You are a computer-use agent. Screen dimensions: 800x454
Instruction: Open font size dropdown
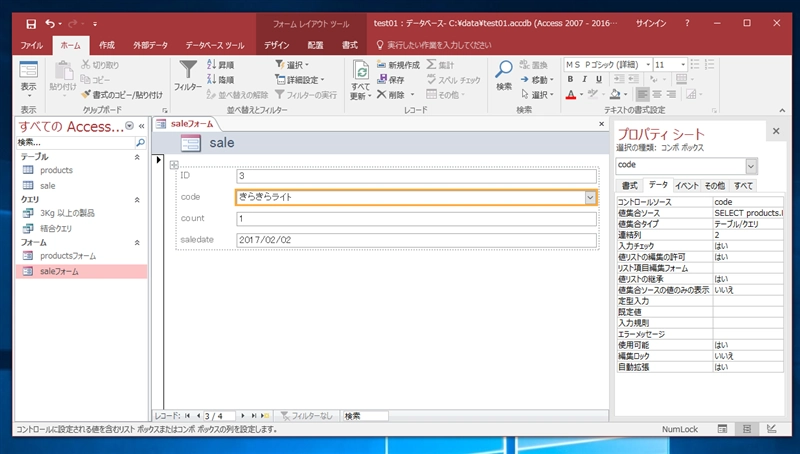(683, 65)
